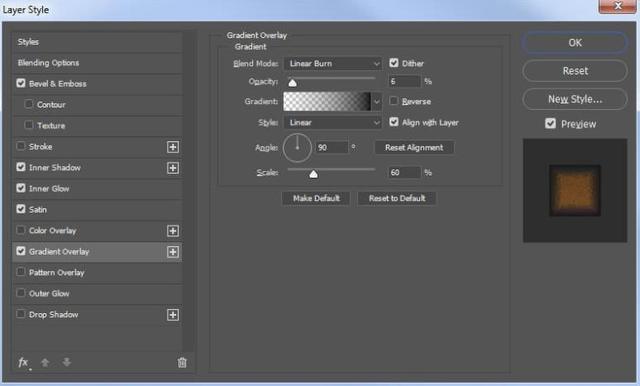Delete effect with the trash icon

(x=182, y=362)
